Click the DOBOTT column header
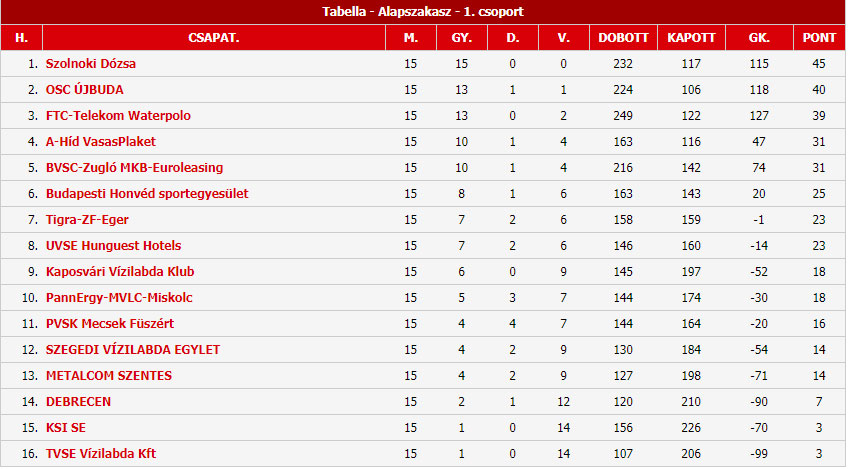The image size is (848, 469). (x=623, y=38)
